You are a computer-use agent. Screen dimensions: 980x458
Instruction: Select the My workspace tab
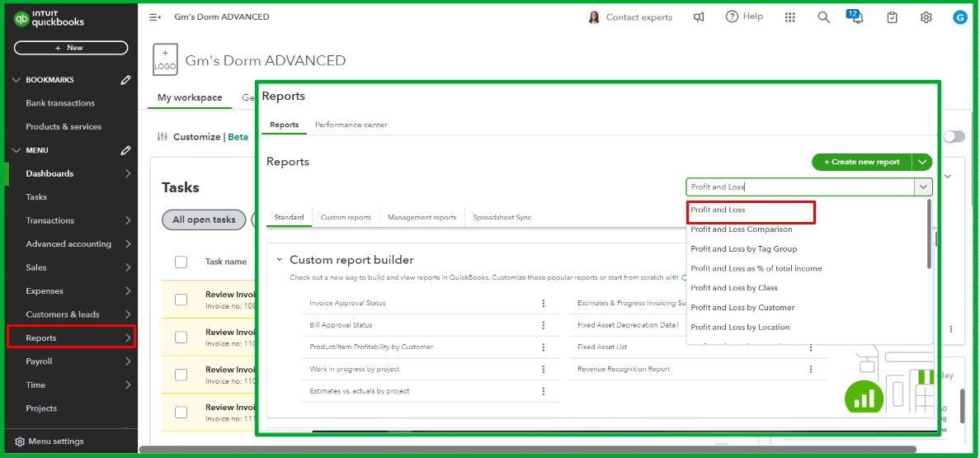pyautogui.click(x=190, y=97)
